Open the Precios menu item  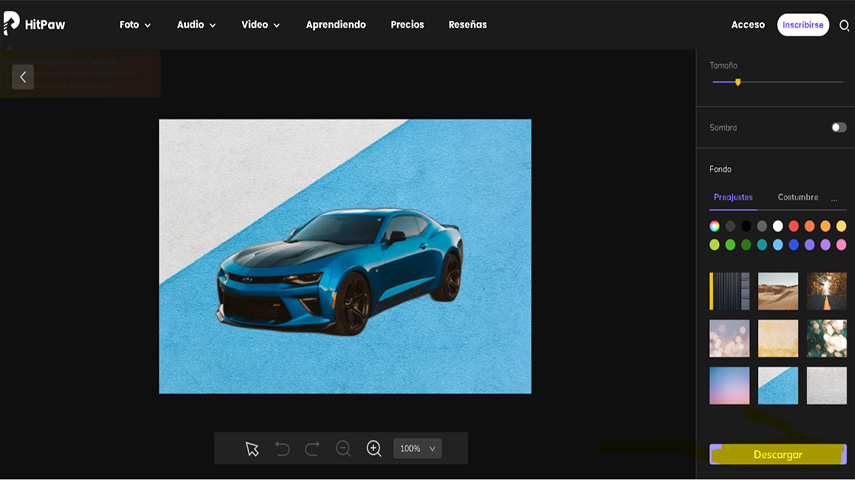pyautogui.click(x=407, y=25)
